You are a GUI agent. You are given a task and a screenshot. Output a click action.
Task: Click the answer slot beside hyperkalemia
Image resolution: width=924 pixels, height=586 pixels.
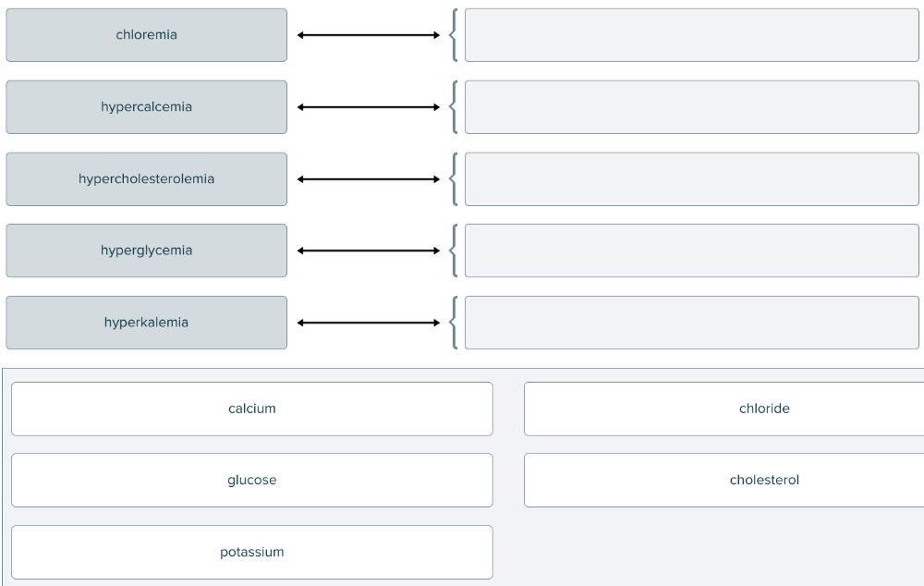tap(691, 323)
